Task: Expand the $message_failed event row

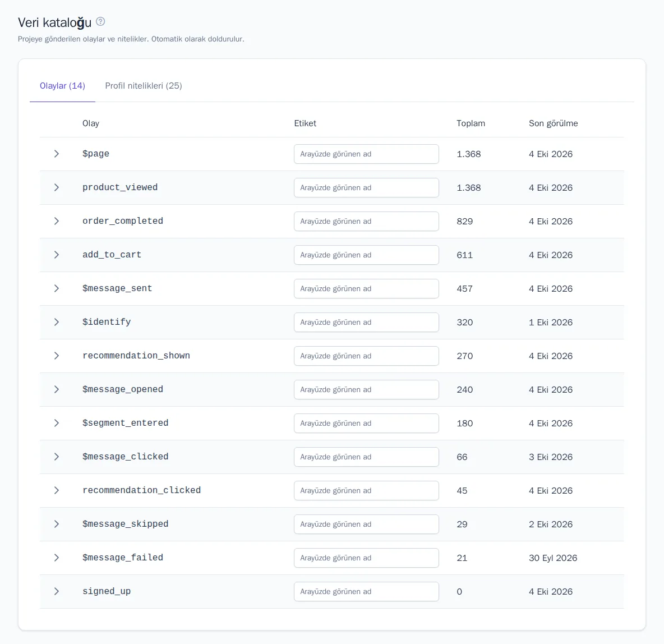Action: click(x=56, y=558)
